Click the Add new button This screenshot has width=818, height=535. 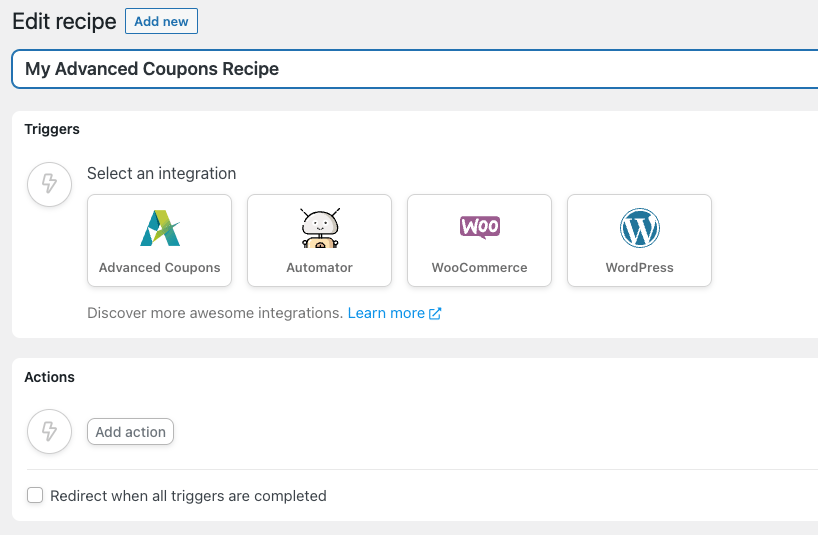point(161,21)
